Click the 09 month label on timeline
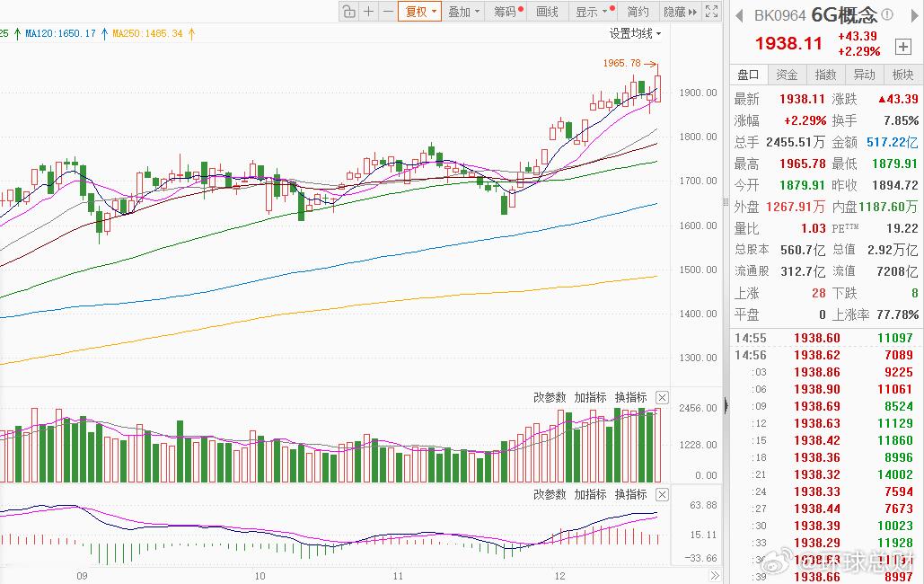924x584 pixels. [x=82, y=576]
